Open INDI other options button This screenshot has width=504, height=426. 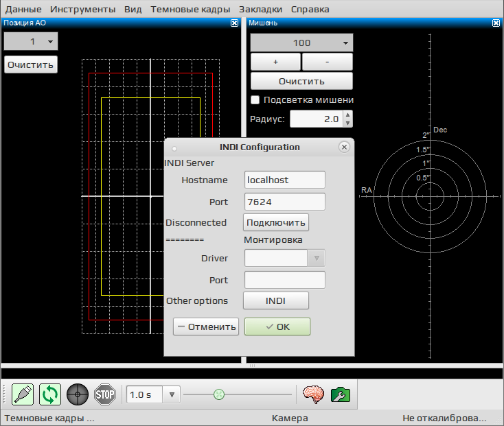pyautogui.click(x=276, y=300)
